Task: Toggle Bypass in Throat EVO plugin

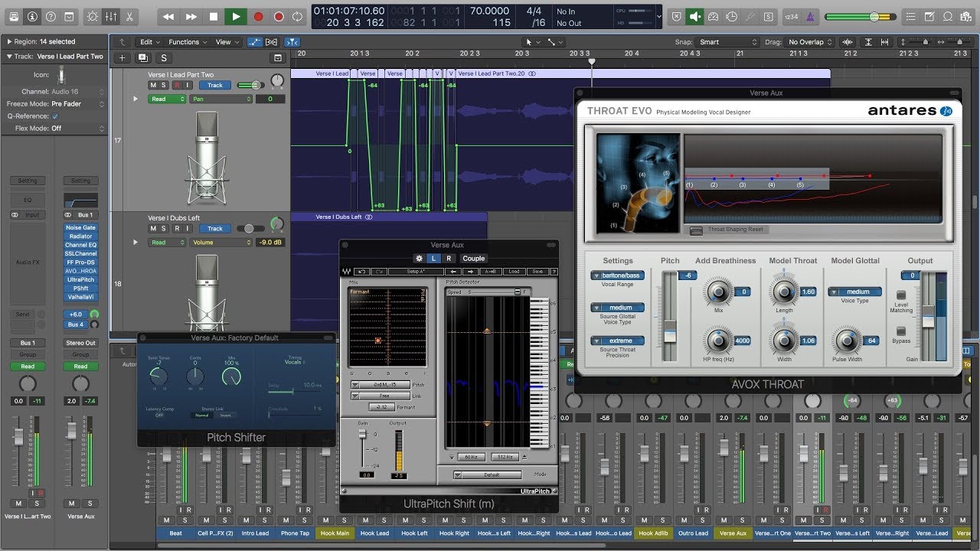Action: (900, 332)
